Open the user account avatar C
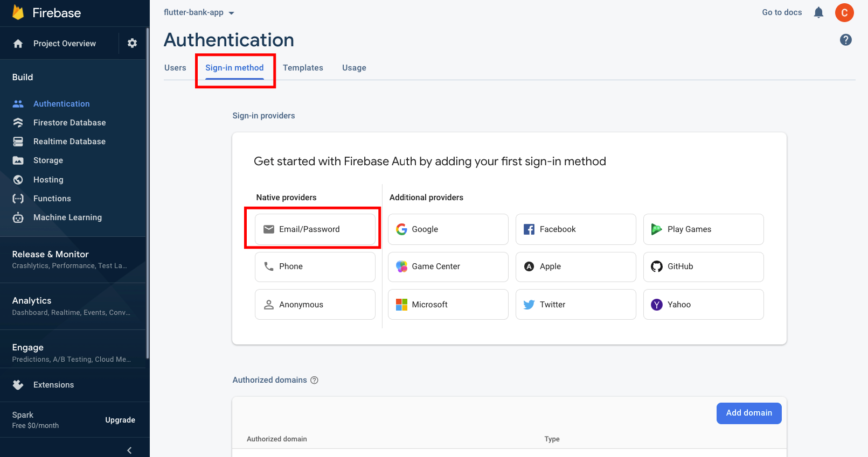This screenshot has height=457, width=868. (x=844, y=12)
